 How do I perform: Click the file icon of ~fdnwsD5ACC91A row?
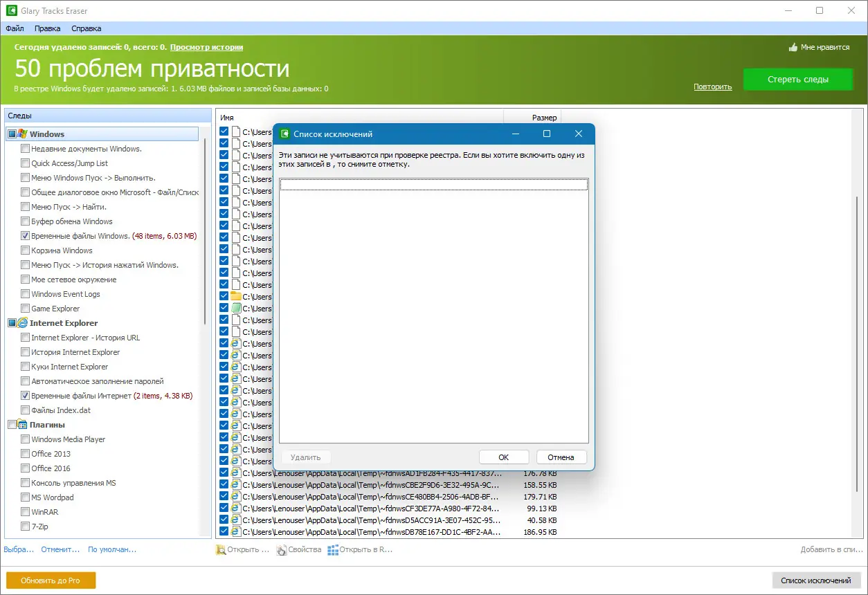point(235,520)
